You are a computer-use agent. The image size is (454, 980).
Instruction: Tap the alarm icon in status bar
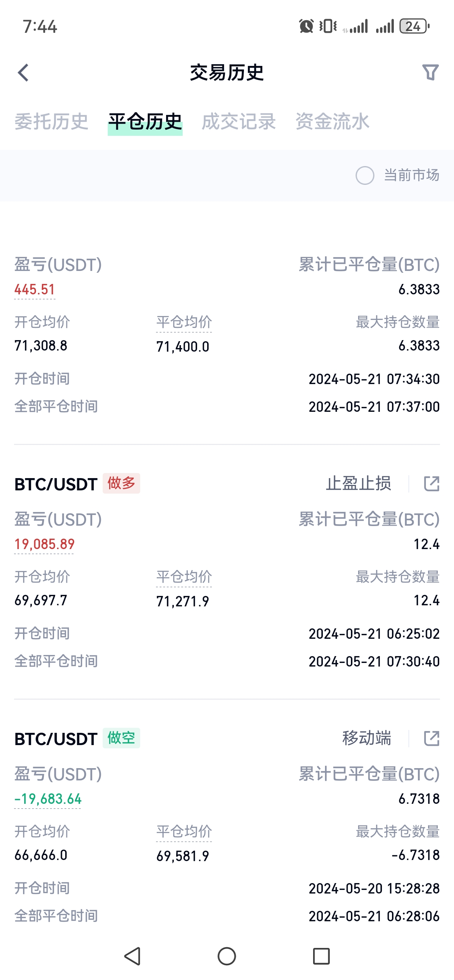[306, 26]
